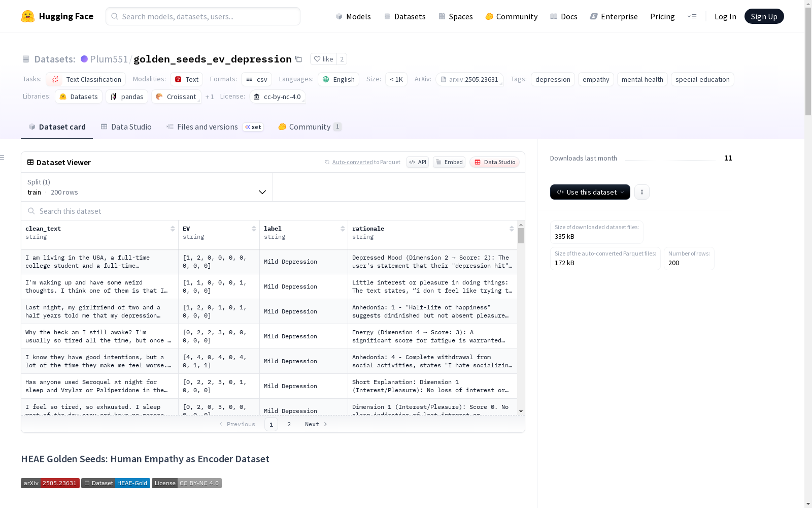Click the Log In link
This screenshot has width=812, height=508.
725,16
